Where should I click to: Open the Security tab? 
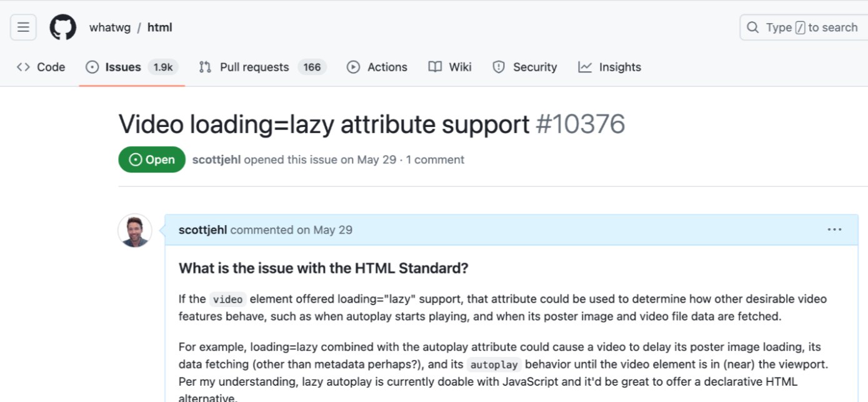525,67
